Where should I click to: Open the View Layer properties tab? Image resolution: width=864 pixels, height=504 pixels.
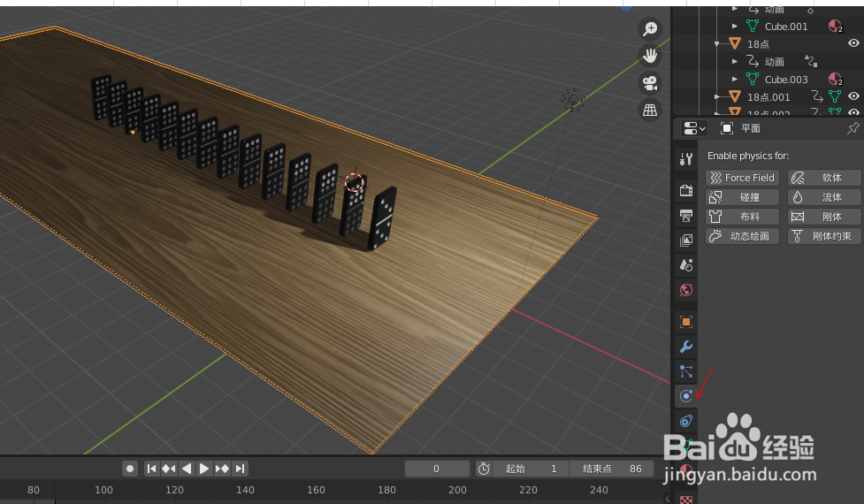click(x=686, y=241)
